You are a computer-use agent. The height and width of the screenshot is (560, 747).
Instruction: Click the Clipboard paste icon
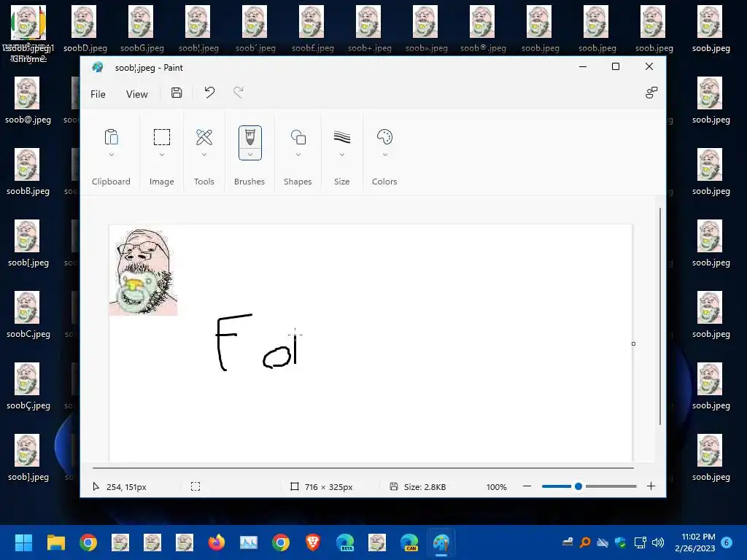[111, 137]
